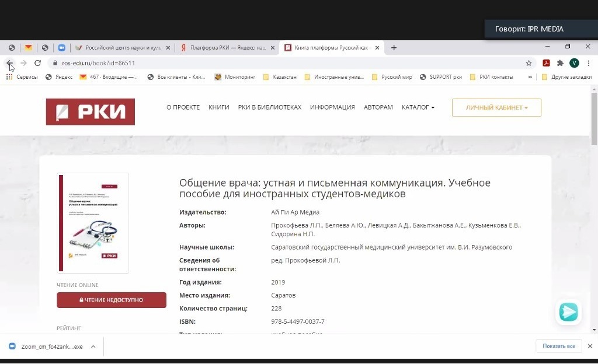Bookmark this page with the star icon
The height and width of the screenshot is (364, 598).
click(529, 63)
